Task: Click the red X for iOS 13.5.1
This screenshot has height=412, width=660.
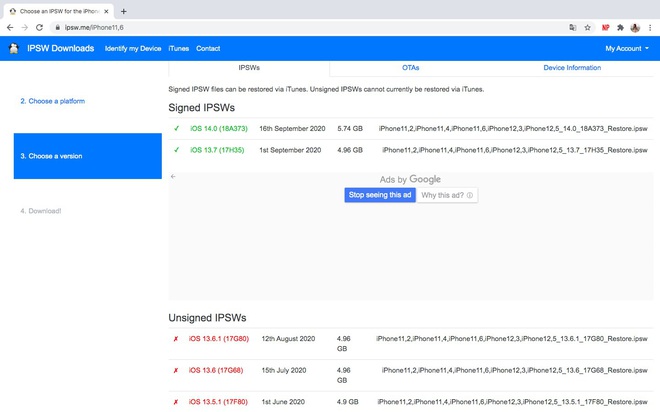Action: pyautogui.click(x=176, y=402)
